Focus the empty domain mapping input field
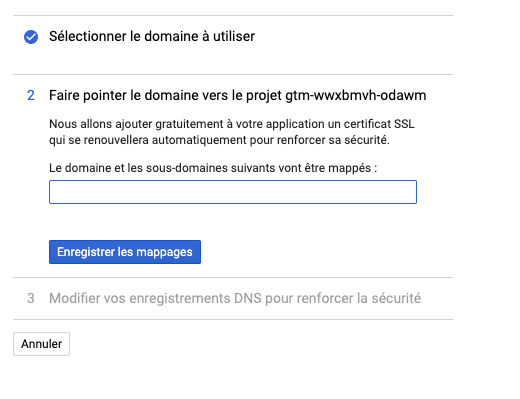The width and height of the screenshot is (520, 399). (x=233, y=192)
